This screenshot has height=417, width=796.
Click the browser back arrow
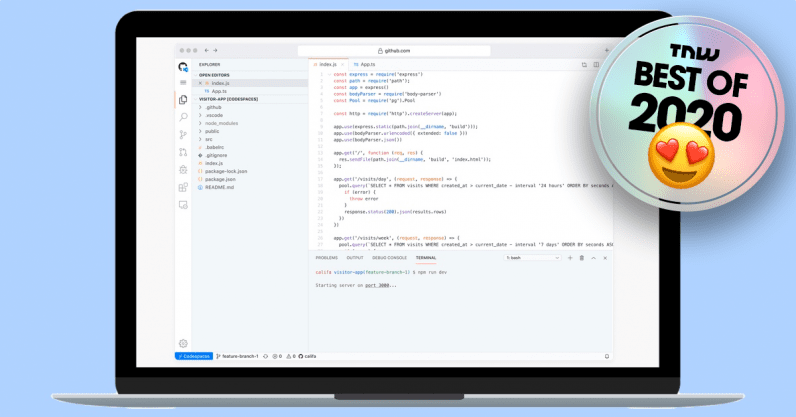point(207,50)
